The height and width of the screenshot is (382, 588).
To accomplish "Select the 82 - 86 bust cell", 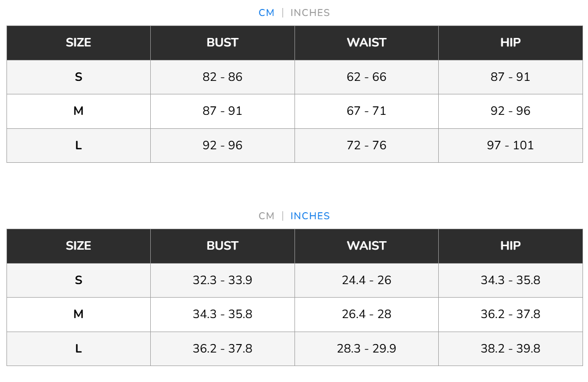I will tap(222, 77).
